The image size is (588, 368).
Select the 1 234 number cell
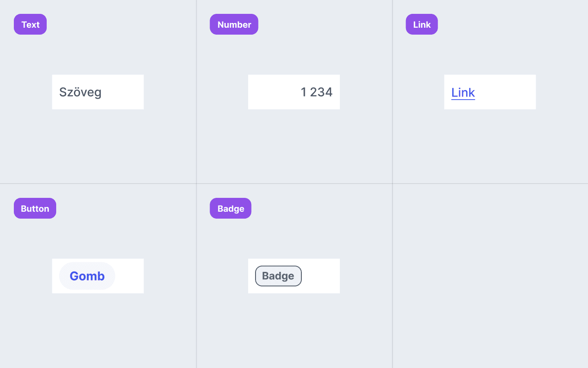point(294,92)
